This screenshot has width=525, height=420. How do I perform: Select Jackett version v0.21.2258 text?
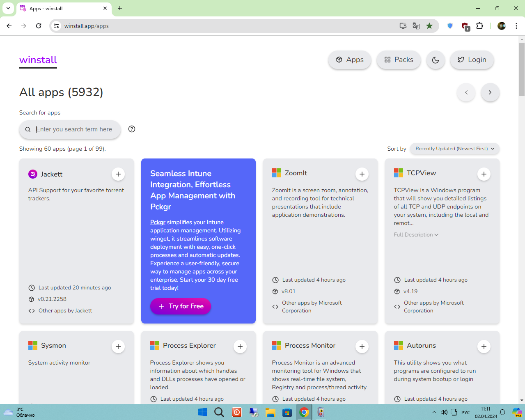click(x=52, y=299)
